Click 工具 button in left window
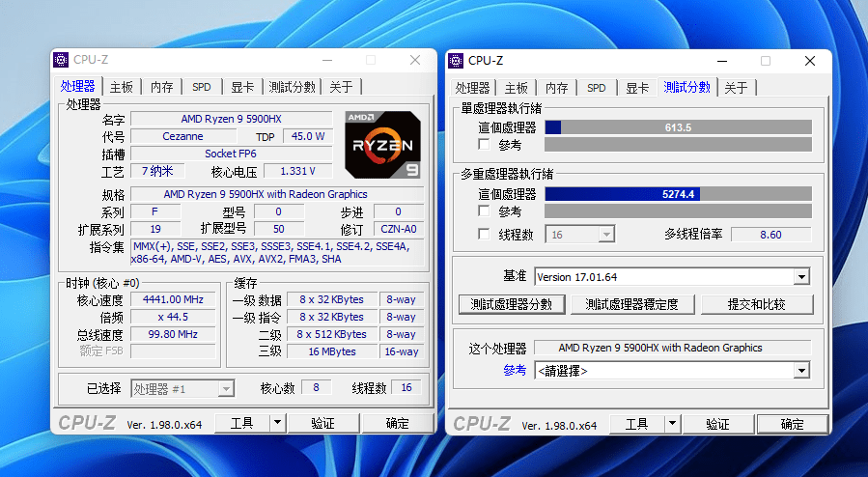 242,423
